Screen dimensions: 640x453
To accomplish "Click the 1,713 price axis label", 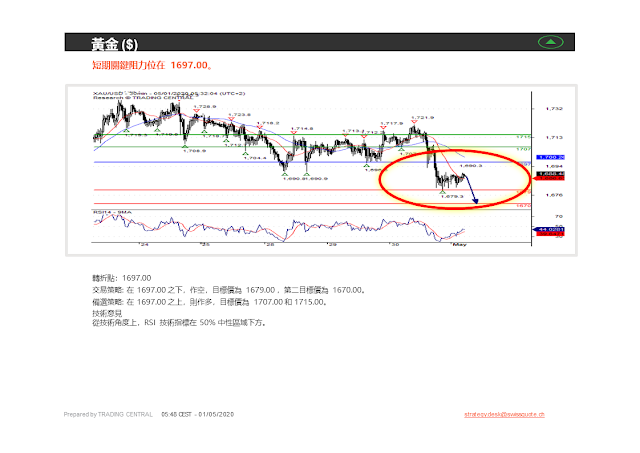I will click(554, 138).
